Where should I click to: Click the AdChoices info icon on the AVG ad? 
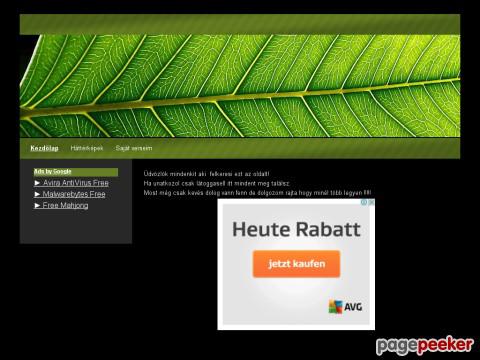[364, 202]
